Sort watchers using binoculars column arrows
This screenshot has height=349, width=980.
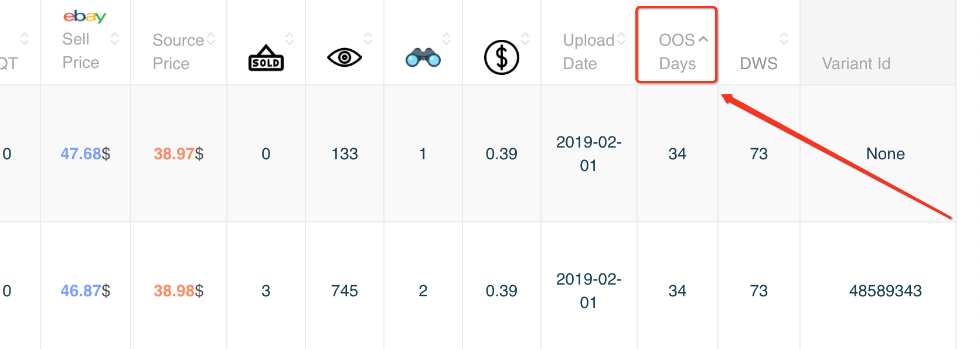[447, 39]
